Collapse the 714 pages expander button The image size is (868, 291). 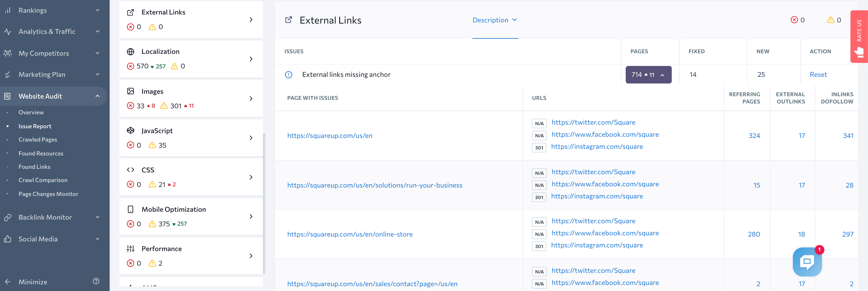648,75
